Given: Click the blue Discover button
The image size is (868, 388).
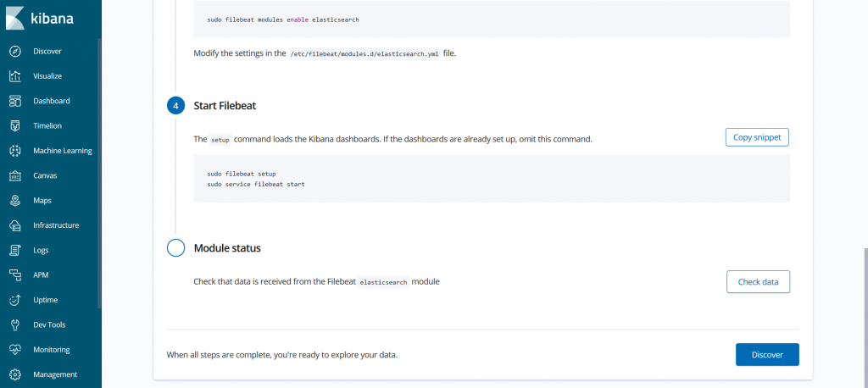Looking at the screenshot, I should (x=766, y=355).
